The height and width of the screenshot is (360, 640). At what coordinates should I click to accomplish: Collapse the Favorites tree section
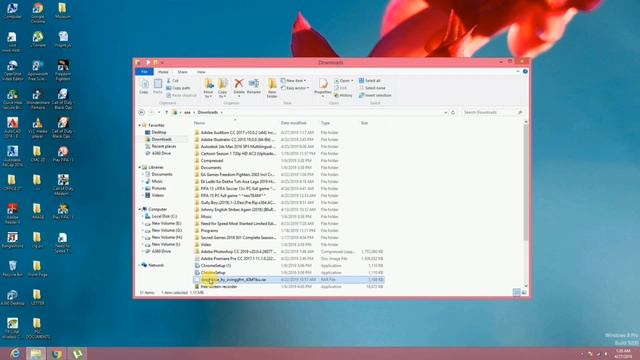140,125
